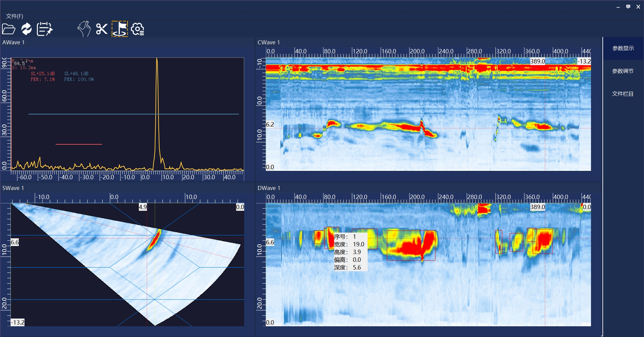The image size is (644, 337).
Task: Select the hand gesture tool
Action: pos(84,29)
